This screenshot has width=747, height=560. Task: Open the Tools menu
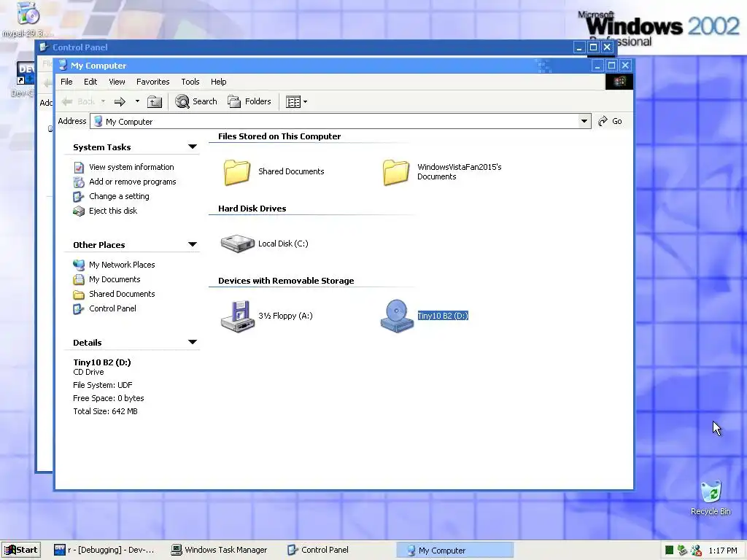click(x=190, y=82)
